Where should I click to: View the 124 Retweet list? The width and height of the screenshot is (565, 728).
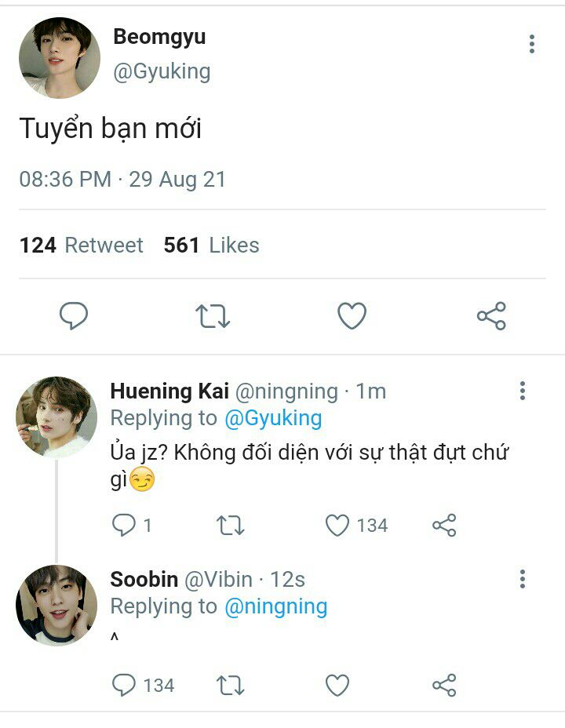(x=81, y=246)
